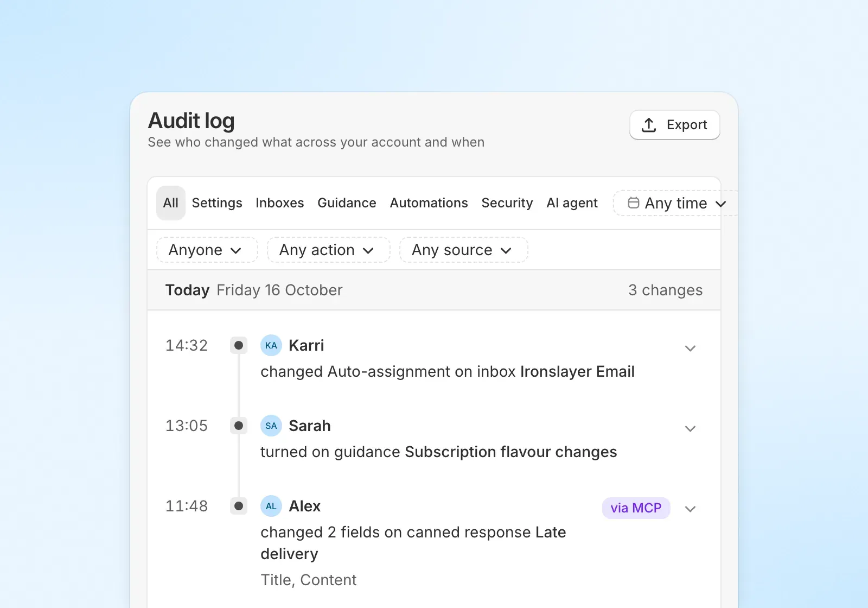Switch to the Guidance tab
The height and width of the screenshot is (608, 868).
coord(347,203)
